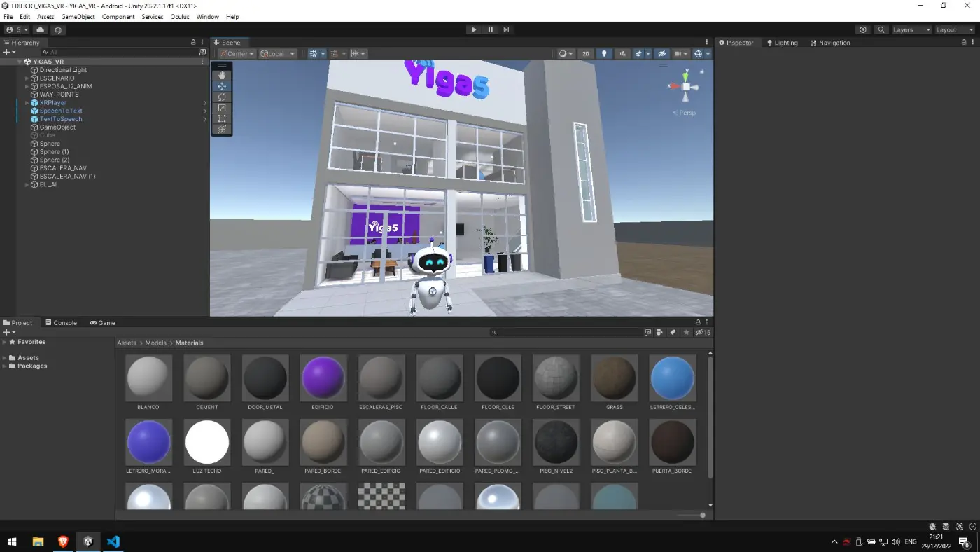This screenshot has height=552, width=980.
Task: Toggle scene audio button
Action: 622,54
